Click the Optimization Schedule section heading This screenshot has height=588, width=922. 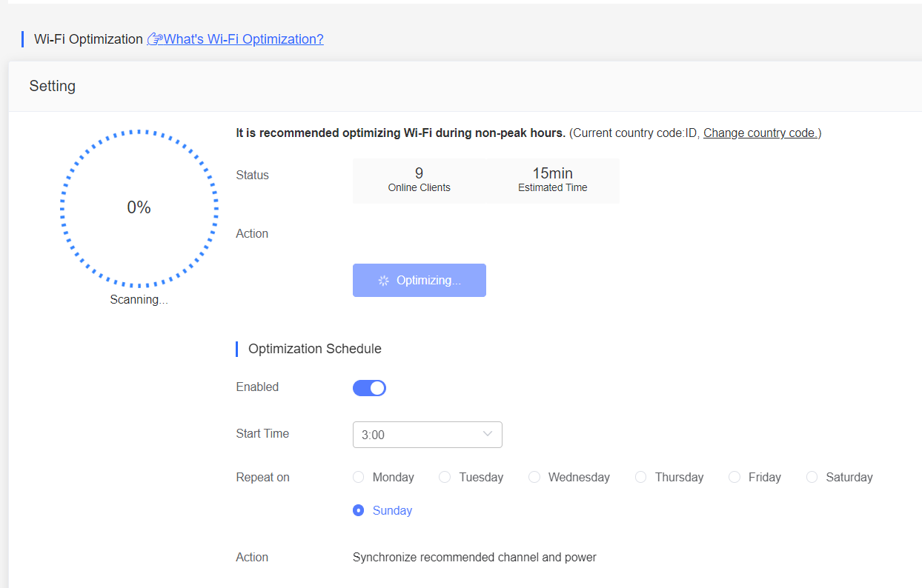[x=314, y=349]
